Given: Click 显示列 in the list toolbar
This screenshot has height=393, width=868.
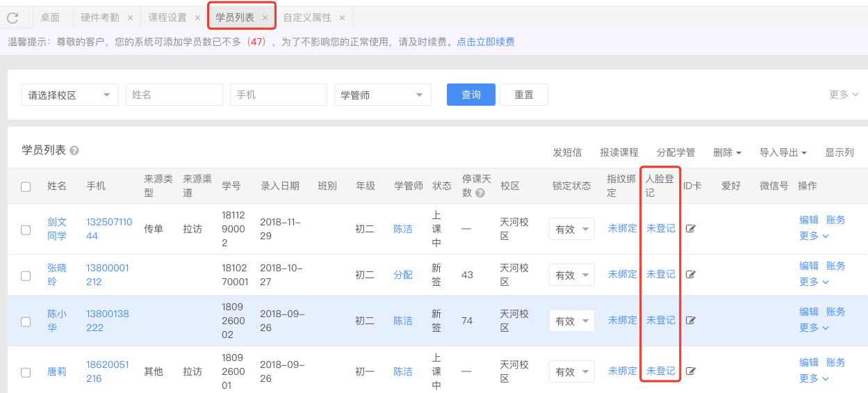Looking at the screenshot, I should click(840, 152).
